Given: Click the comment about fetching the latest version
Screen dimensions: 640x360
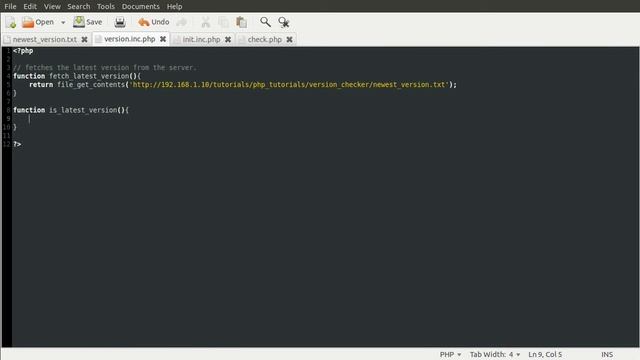Looking at the screenshot, I should [x=104, y=68].
